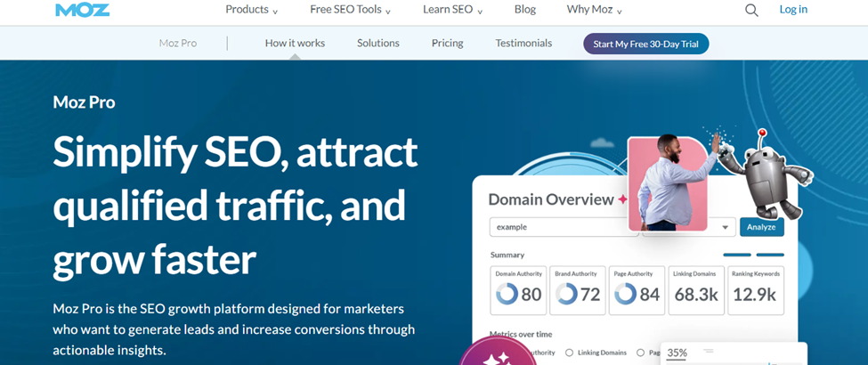Open the Blog page
The width and height of the screenshot is (868, 365).
tap(524, 10)
